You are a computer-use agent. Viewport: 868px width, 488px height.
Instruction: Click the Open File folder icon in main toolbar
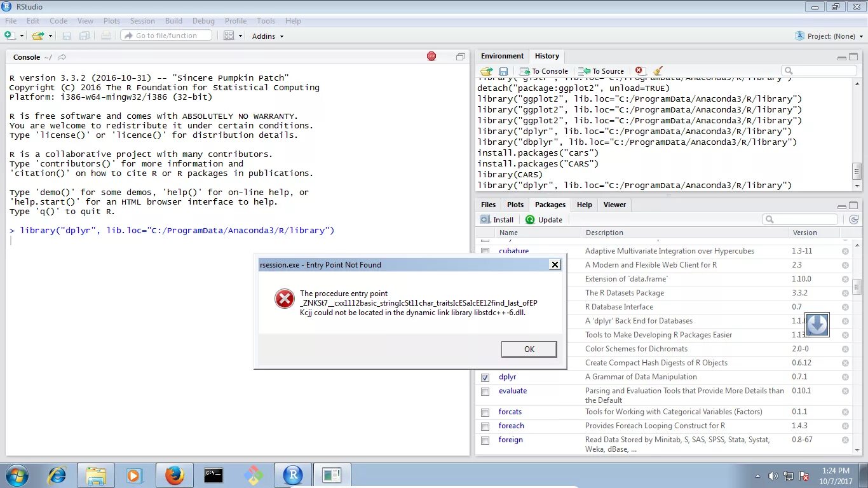(37, 36)
